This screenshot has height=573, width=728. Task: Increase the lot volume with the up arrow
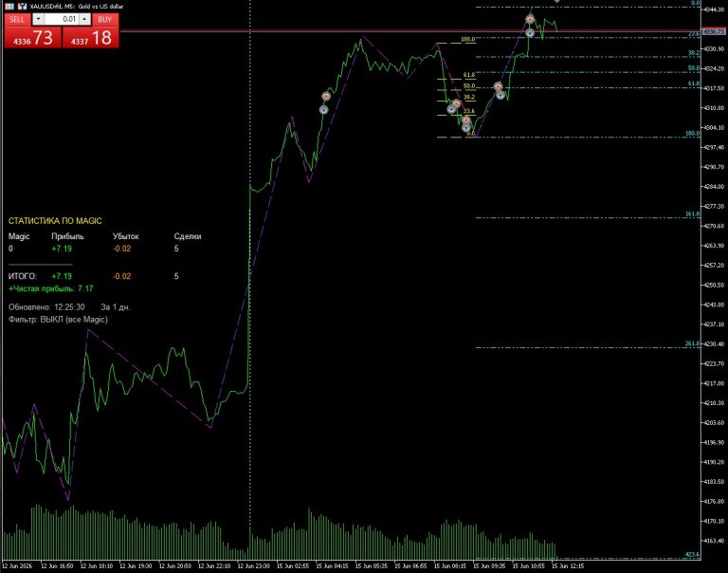point(84,19)
